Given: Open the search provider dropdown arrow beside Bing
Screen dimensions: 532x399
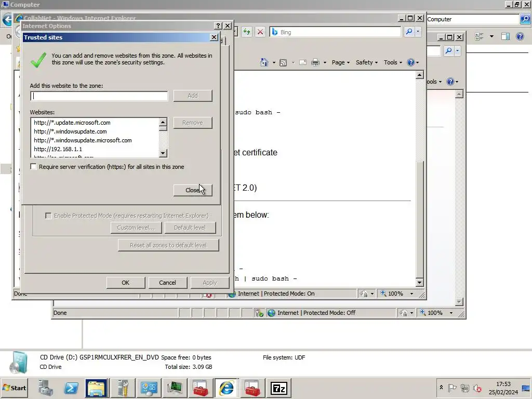Looking at the screenshot, I should [418, 32].
